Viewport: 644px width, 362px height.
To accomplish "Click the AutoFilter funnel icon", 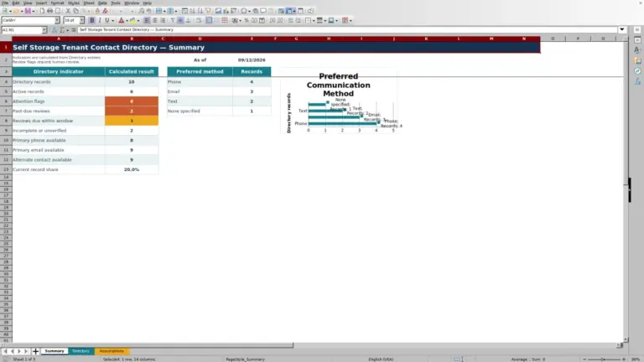I will tap(208, 11).
